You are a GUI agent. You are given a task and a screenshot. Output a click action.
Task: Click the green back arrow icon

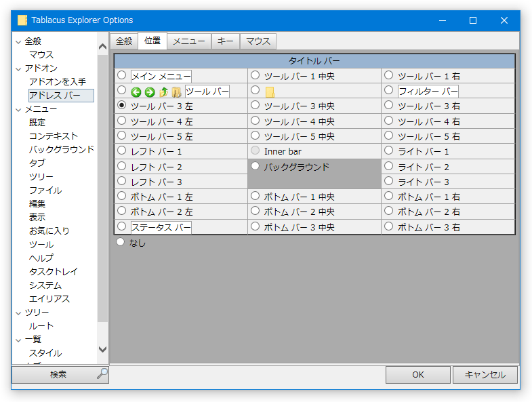(136, 92)
